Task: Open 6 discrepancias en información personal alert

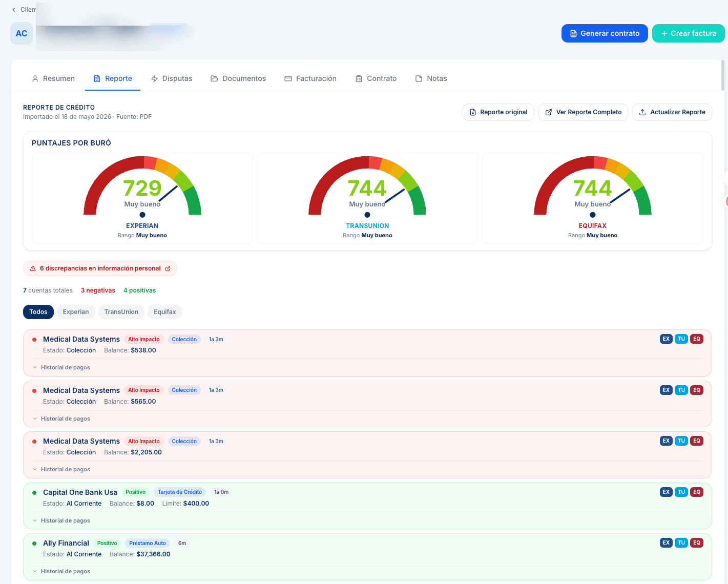Action: click(100, 268)
